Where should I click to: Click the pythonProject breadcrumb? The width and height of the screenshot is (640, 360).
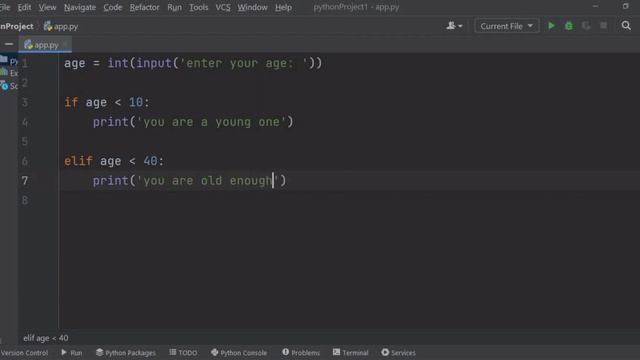click(x=17, y=27)
